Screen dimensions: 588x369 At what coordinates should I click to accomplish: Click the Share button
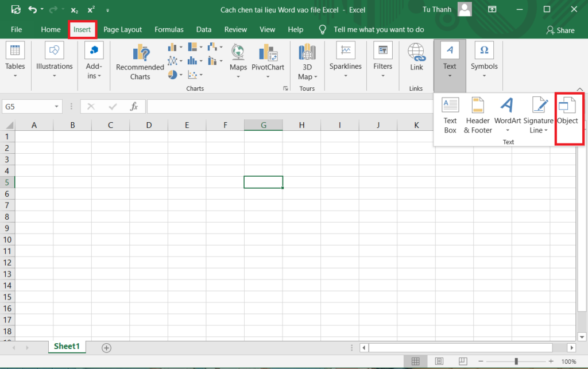click(560, 30)
